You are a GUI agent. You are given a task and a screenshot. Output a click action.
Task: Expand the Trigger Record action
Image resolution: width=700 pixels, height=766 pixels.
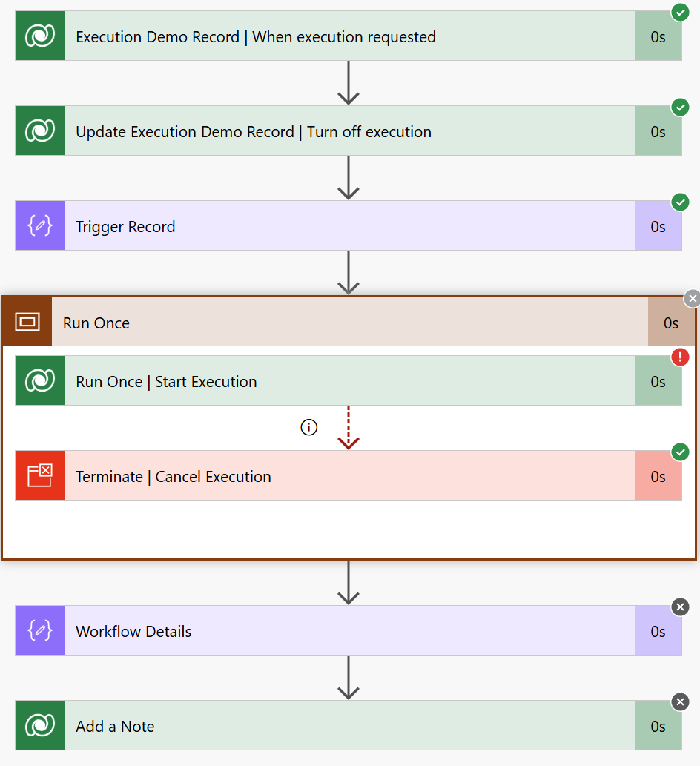(349, 225)
